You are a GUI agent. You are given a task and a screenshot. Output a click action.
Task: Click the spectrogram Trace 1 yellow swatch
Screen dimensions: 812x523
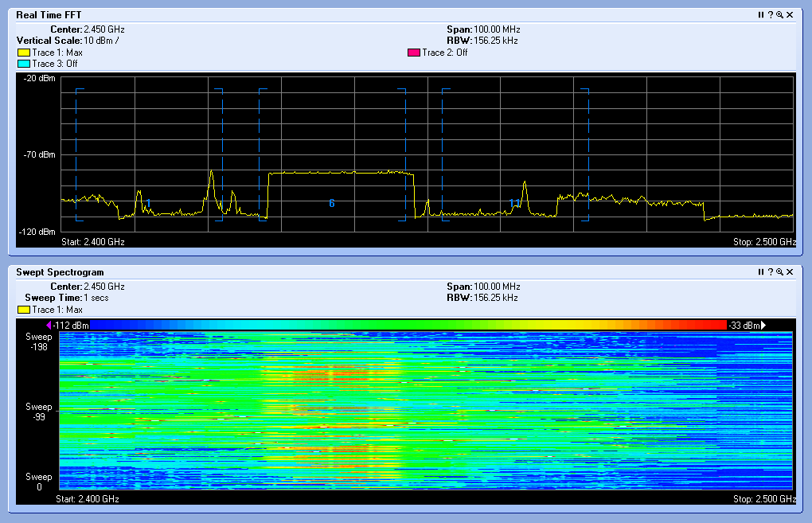tap(23, 310)
